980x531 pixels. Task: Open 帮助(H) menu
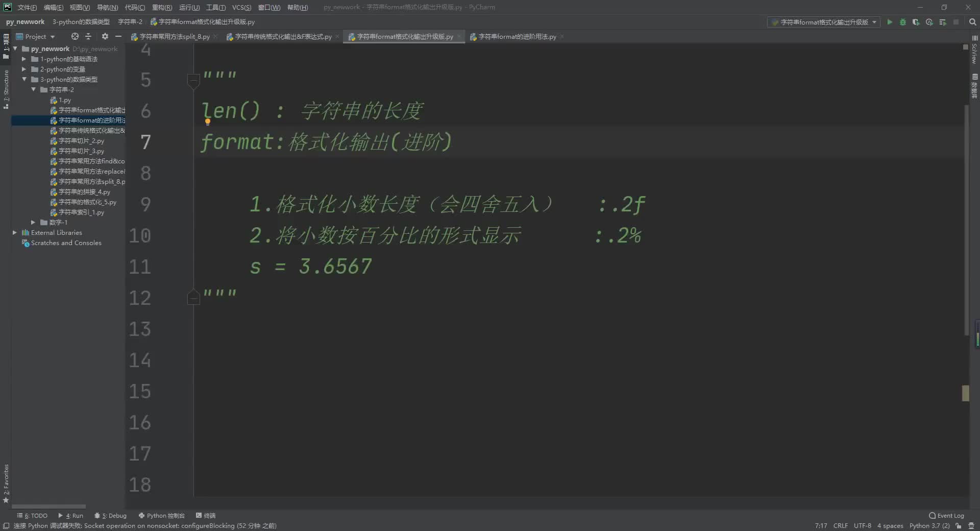(x=298, y=7)
